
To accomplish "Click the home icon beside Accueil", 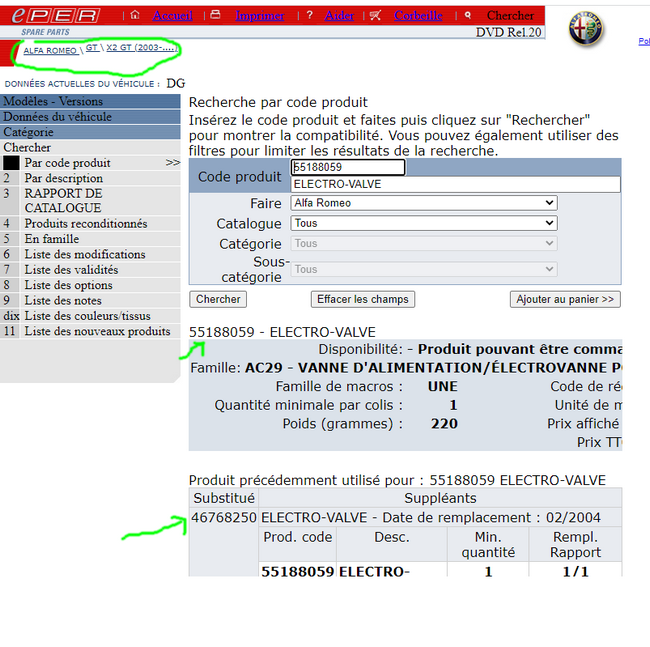I will (135, 16).
